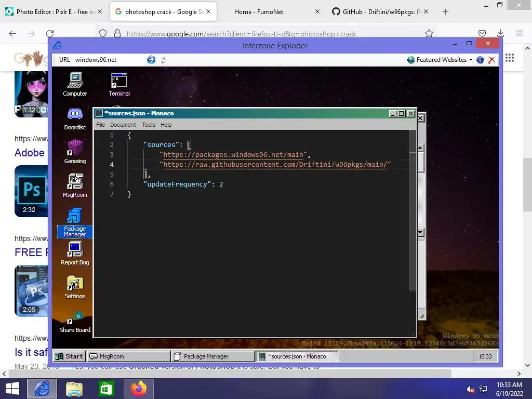The width and height of the screenshot is (532, 399).
Task: Click the Go arrow next to URL field
Action: coord(151,60)
